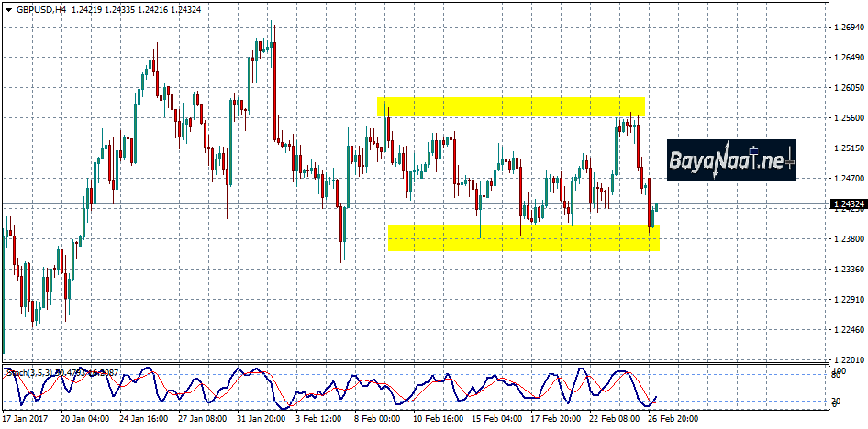
Task: Click the 1.26940 price axis label
Action: (x=848, y=27)
